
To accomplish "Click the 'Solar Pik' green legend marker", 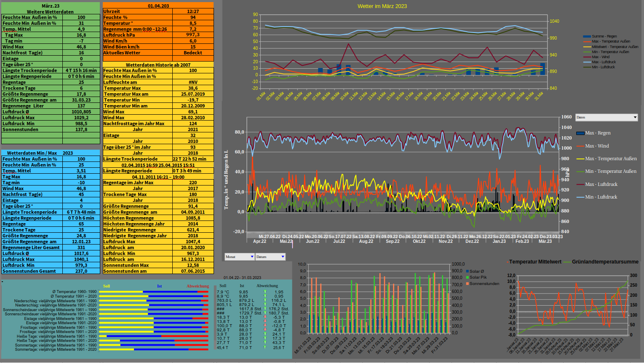I will [x=468, y=277].
